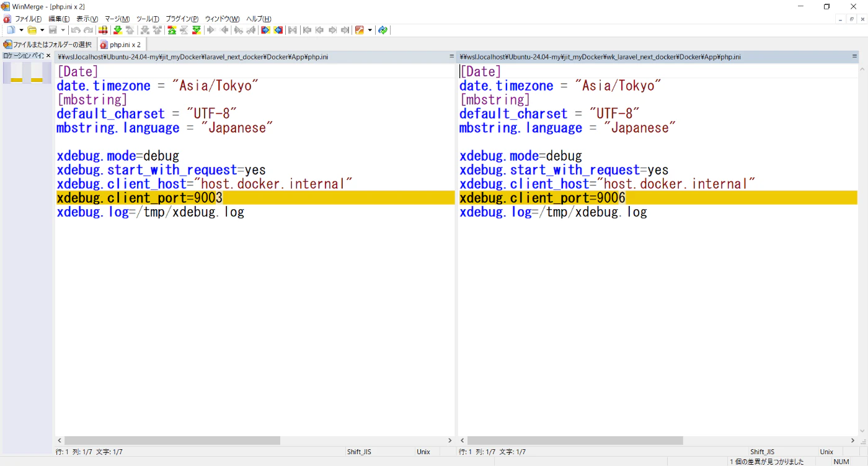Viewport: 868px width, 466px height.
Task: Open the プラグイン(P) menu
Action: click(x=182, y=19)
